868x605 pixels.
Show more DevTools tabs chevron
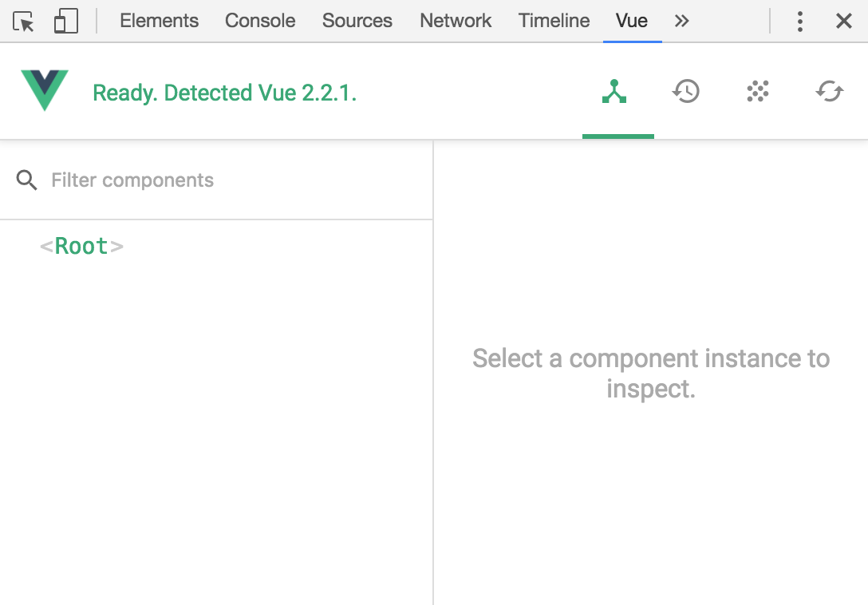[x=681, y=21]
